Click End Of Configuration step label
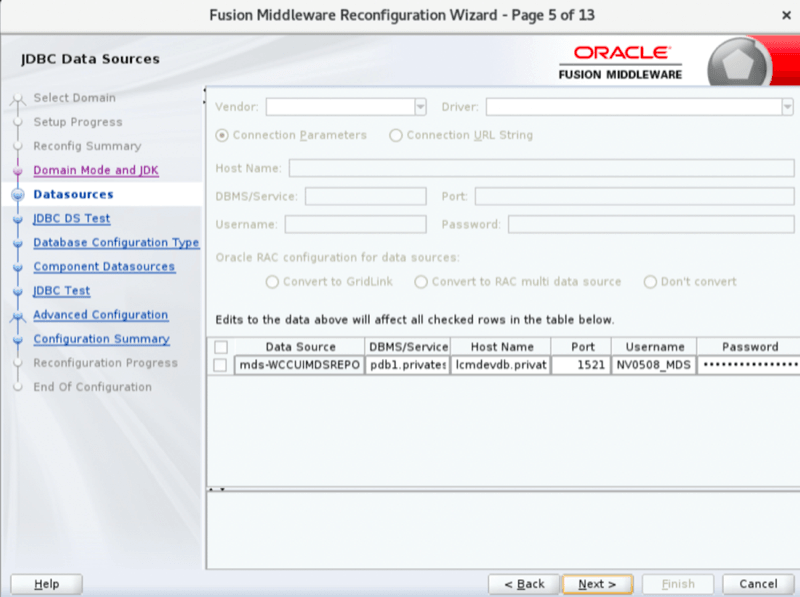The image size is (800, 597). pos(92,387)
